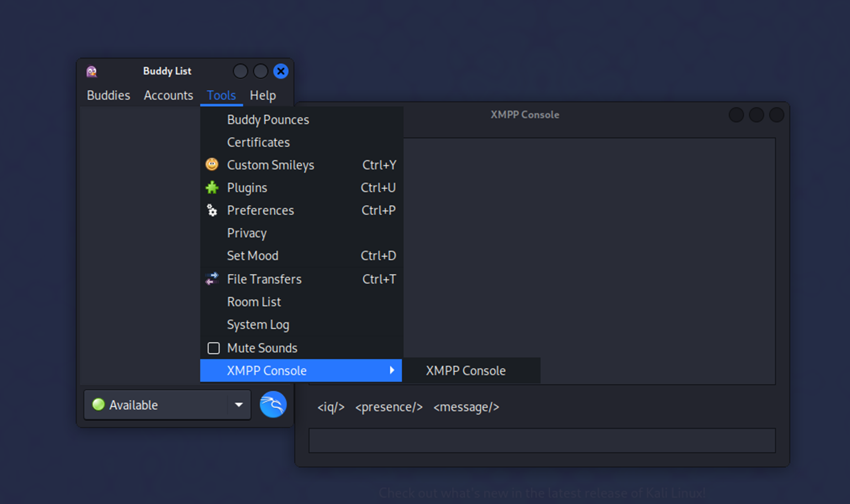
Task: Choose Set Mood in the Tools menu
Action: 301,256
